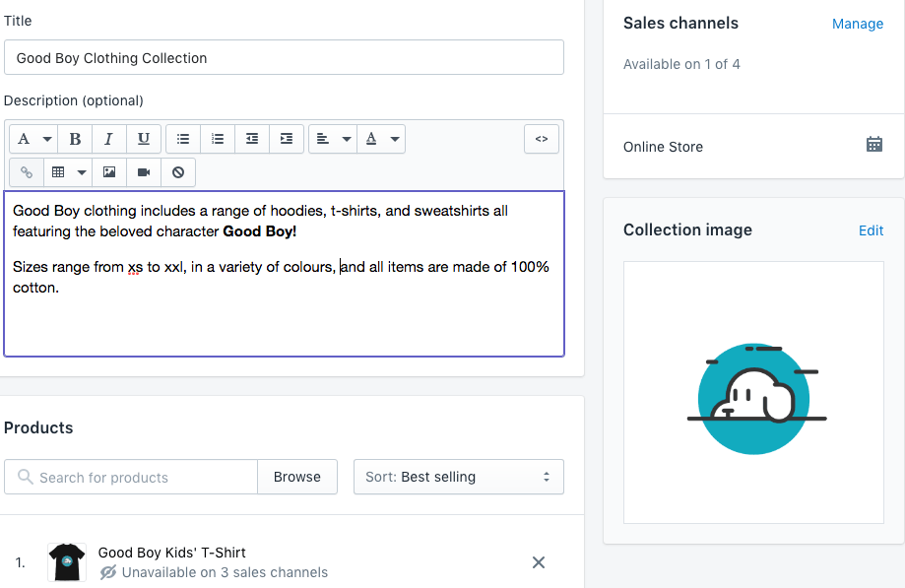This screenshot has height=588, width=905.
Task: Toggle bold formatting
Action: click(75, 138)
